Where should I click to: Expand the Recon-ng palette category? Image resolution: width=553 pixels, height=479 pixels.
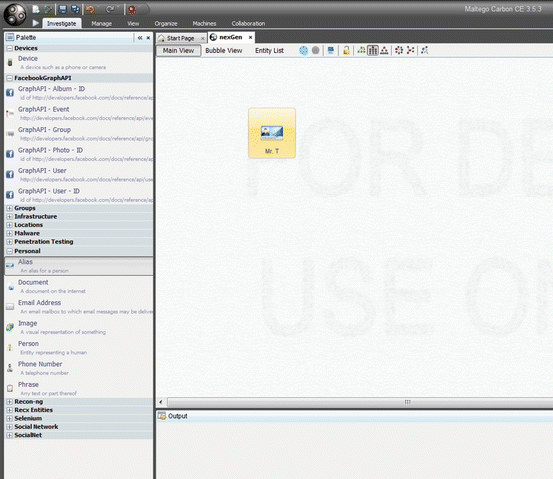pyautogui.click(x=10, y=402)
